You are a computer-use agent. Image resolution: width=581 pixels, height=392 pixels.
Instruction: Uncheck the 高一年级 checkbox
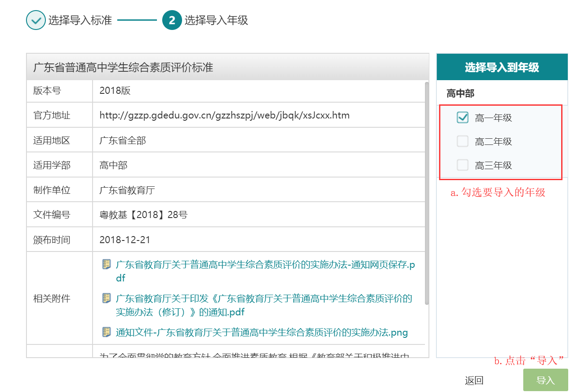(x=462, y=118)
